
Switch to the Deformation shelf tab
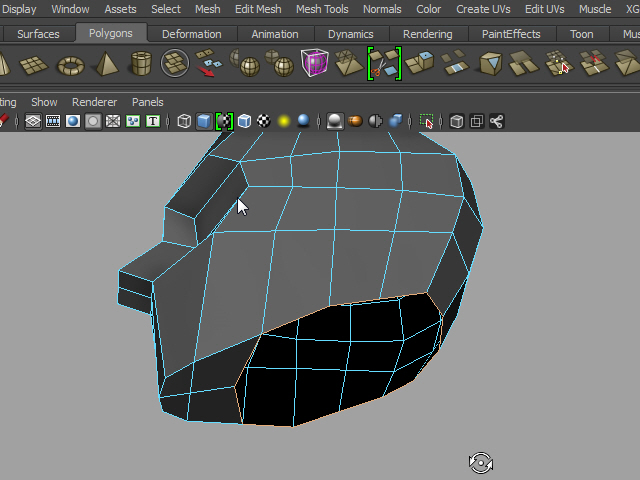[x=191, y=34]
